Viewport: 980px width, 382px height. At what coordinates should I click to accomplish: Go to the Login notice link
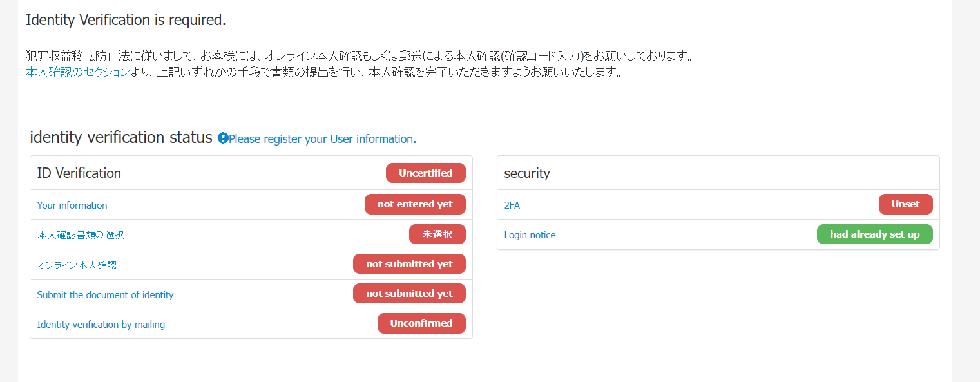[530, 235]
